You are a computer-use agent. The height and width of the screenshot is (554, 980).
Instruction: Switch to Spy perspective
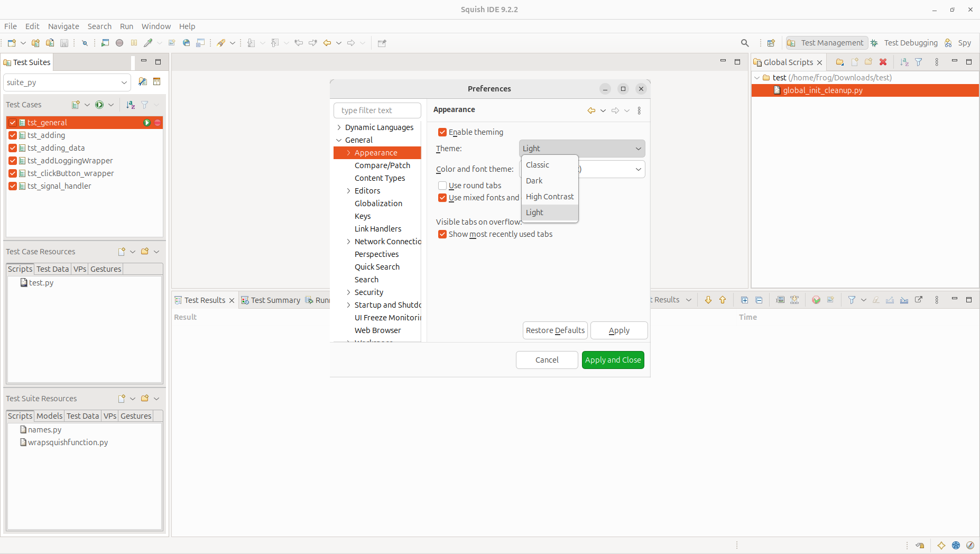pos(958,43)
